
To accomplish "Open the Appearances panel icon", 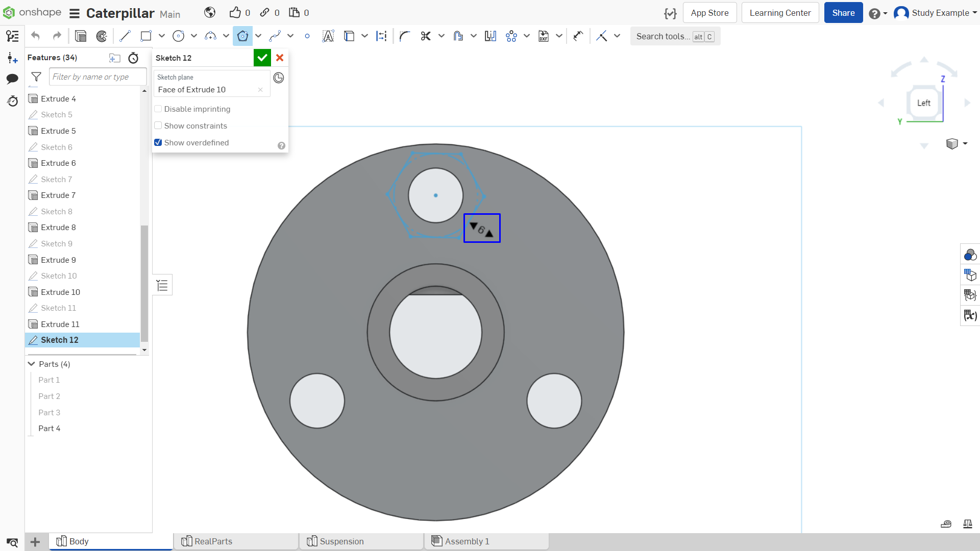I will (x=970, y=255).
